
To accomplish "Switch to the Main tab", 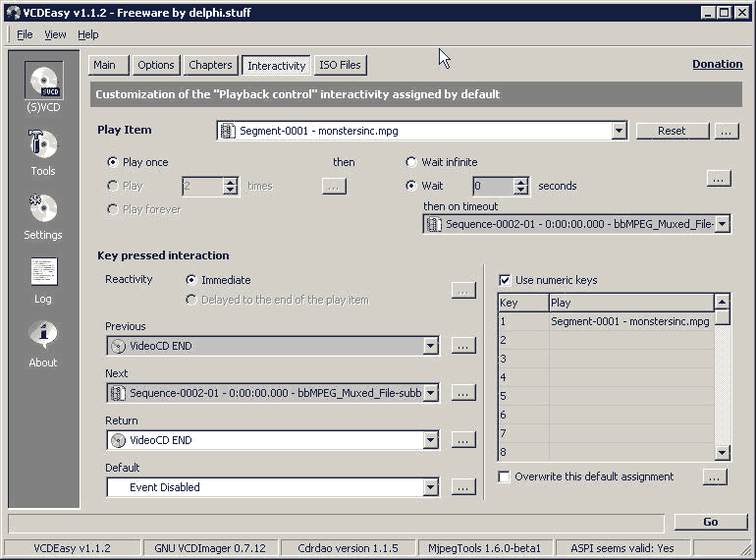I will click(x=108, y=65).
